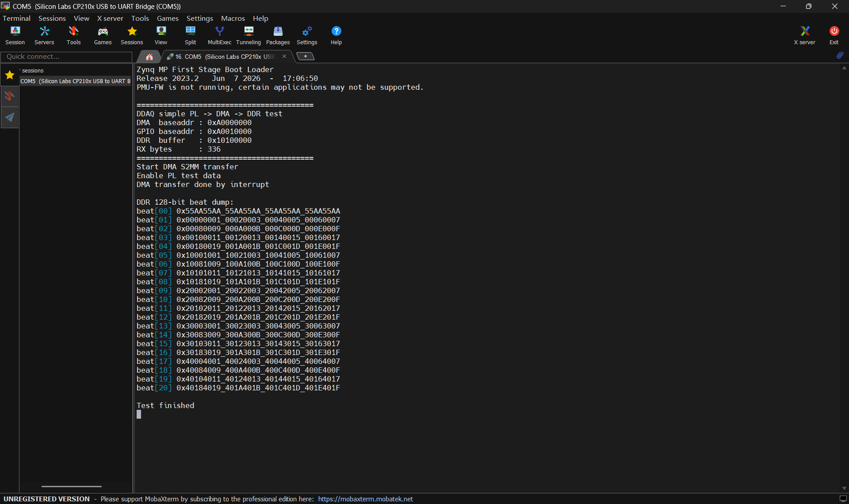
Task: Click the View toolbar icon
Action: 161,35
